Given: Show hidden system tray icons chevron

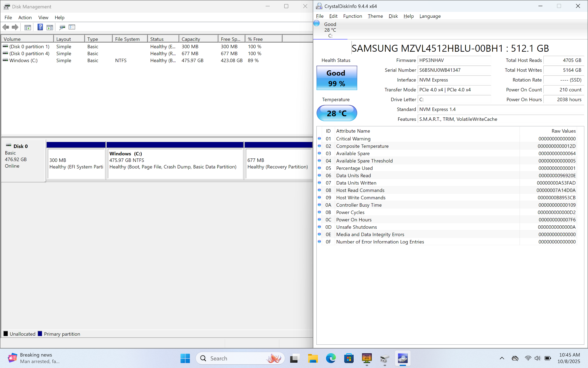Looking at the screenshot, I should (x=502, y=358).
